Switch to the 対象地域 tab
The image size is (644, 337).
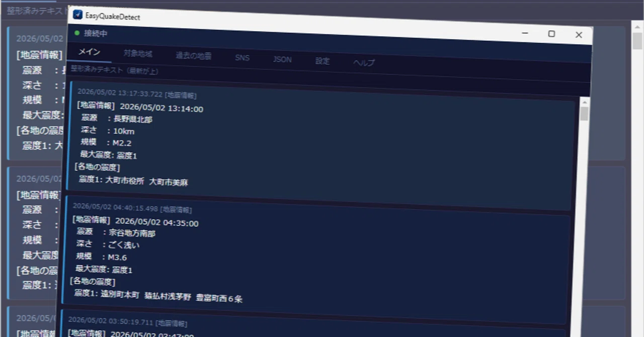138,53
